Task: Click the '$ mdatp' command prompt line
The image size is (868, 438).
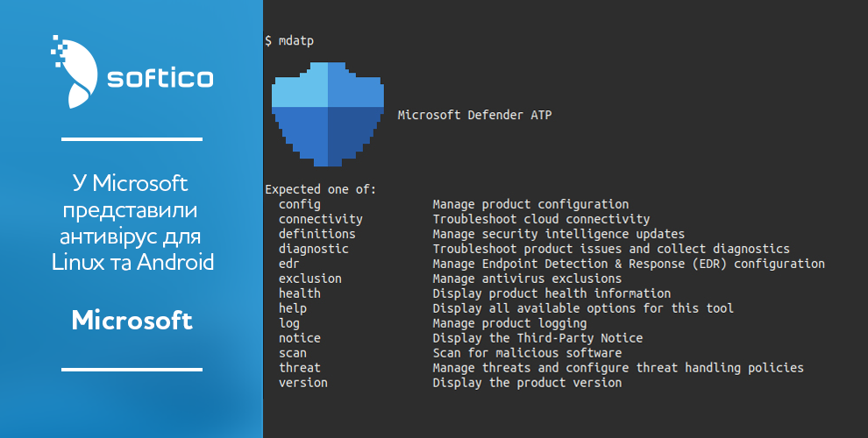Action: pos(288,41)
